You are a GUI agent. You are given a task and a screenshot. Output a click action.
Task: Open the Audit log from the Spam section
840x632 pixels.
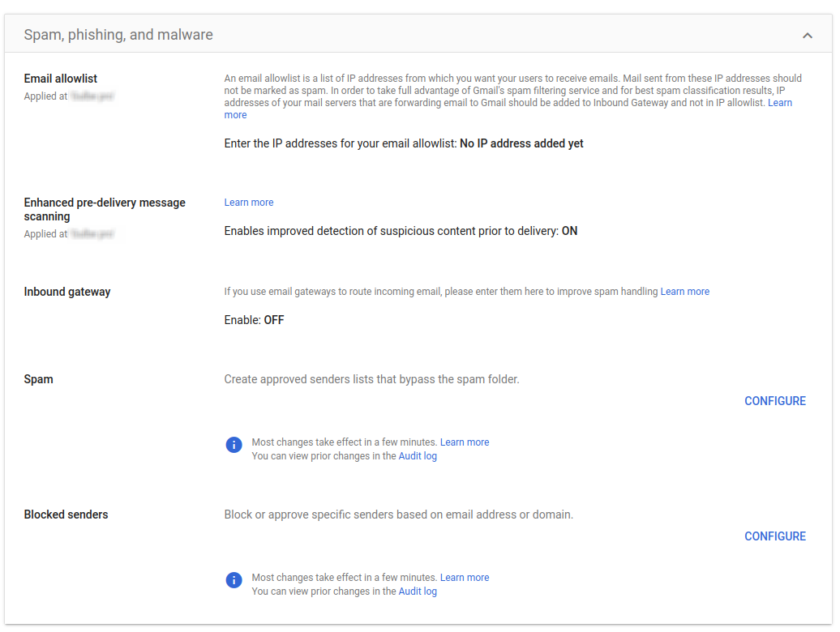coord(418,455)
